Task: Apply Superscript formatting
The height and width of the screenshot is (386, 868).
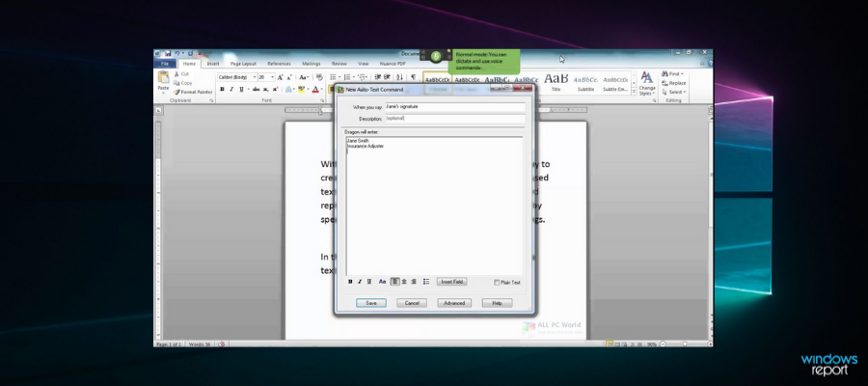Action: (x=275, y=89)
